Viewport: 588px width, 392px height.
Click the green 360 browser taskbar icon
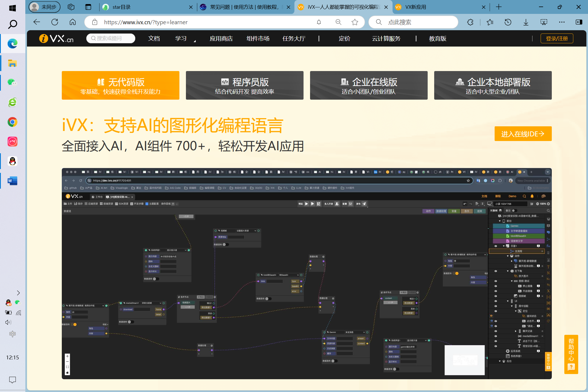point(13,102)
